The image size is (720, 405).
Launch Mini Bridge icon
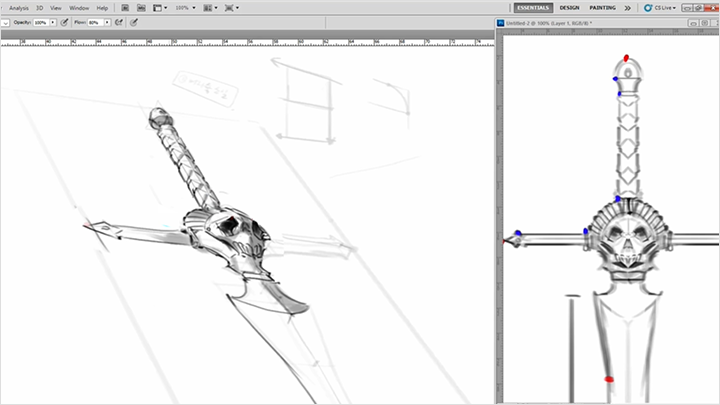pos(141,8)
